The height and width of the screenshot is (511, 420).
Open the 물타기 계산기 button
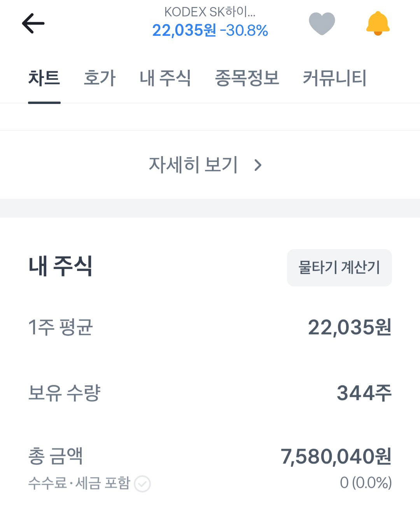[x=339, y=268]
